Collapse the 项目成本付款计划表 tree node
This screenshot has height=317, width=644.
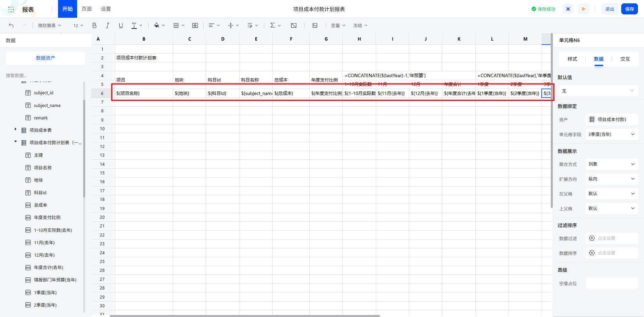[x=15, y=142]
